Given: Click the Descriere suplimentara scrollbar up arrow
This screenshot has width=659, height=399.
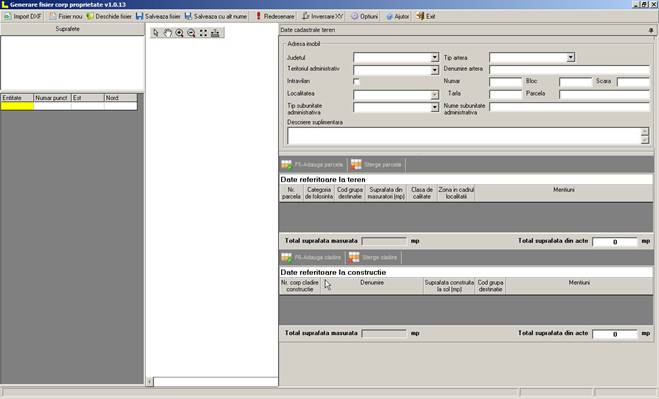Looking at the screenshot, I should pyautogui.click(x=645, y=132).
